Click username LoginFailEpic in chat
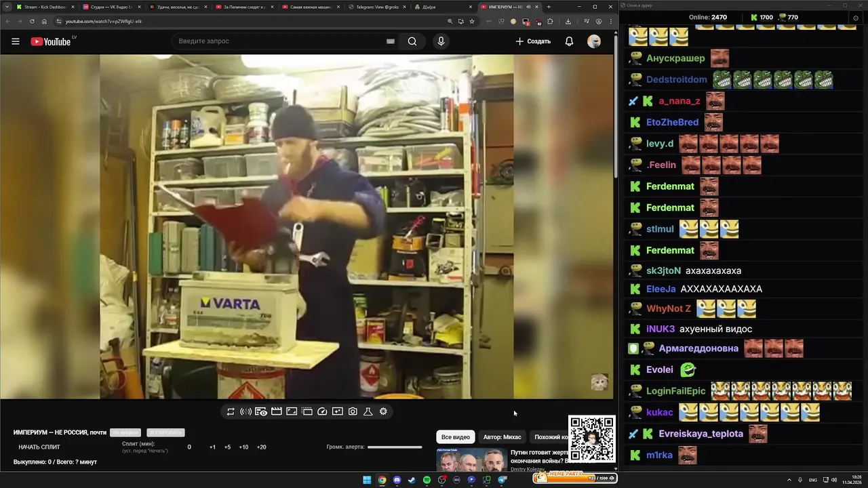Image resolution: width=868 pixels, height=488 pixels. 676,391
